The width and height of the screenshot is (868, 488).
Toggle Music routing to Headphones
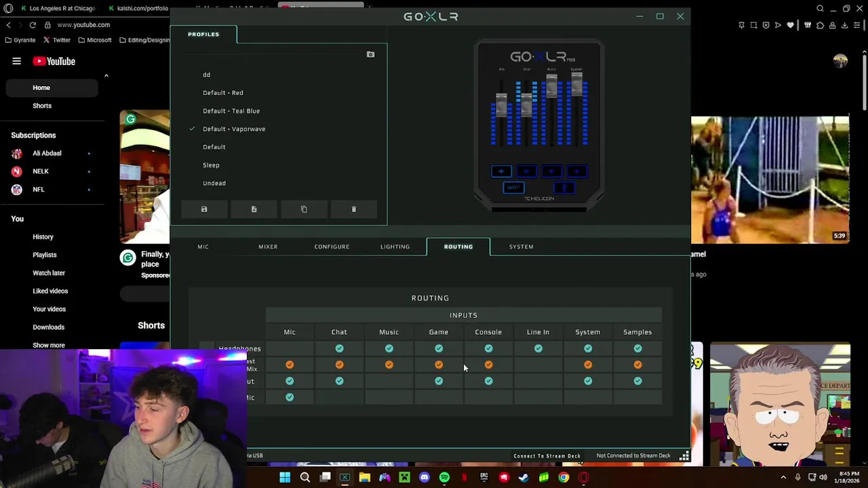[389, 348]
